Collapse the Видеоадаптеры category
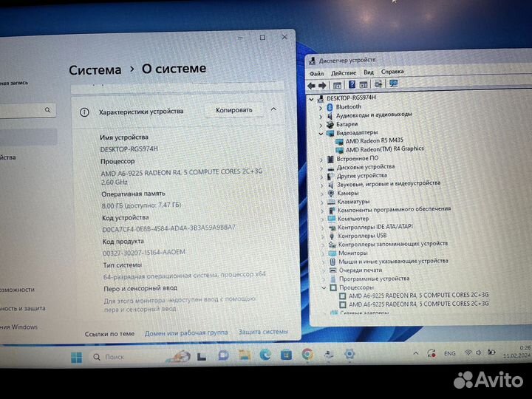Screen dimensions: 532x399 point(321,134)
